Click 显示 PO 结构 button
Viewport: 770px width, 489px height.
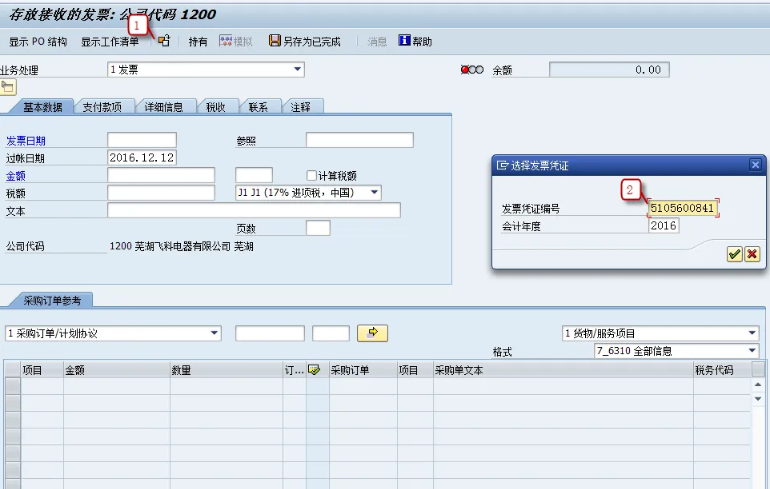(x=38, y=42)
